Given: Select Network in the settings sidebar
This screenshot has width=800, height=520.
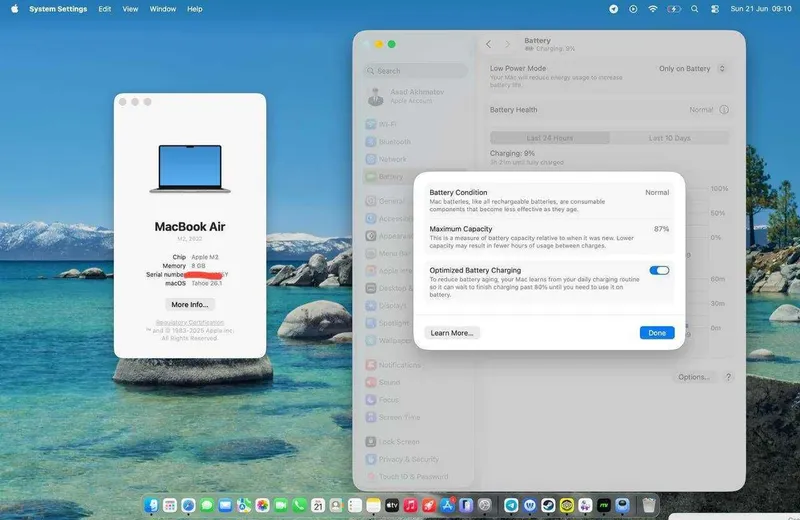Looking at the screenshot, I should coord(415,159).
